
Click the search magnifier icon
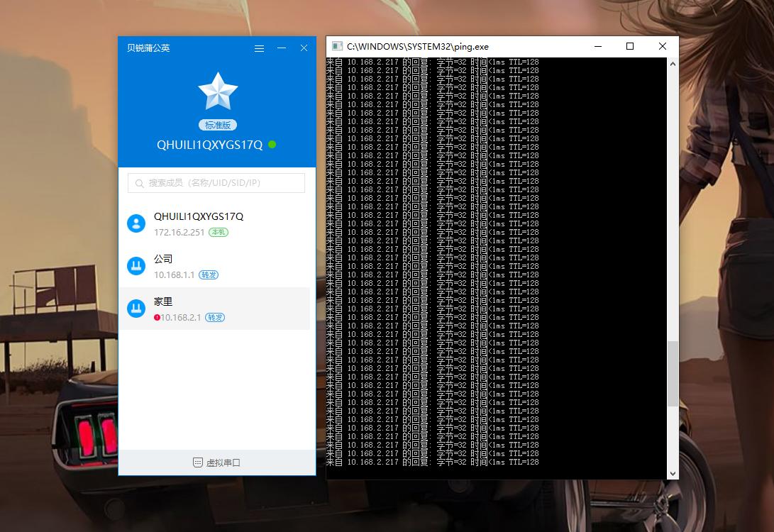click(138, 183)
